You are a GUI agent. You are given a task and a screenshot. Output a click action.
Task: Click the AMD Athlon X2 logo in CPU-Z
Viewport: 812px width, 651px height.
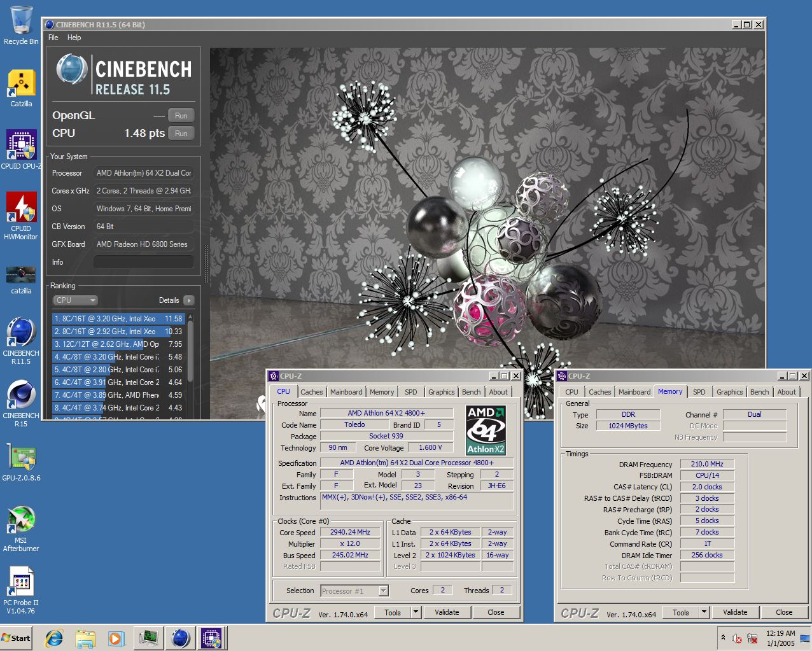[x=486, y=430]
